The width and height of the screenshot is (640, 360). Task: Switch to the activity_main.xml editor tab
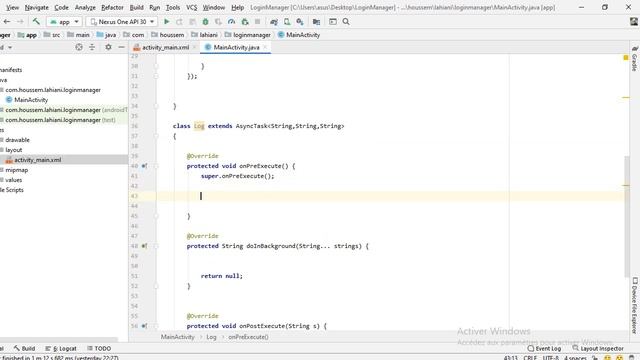[165, 47]
